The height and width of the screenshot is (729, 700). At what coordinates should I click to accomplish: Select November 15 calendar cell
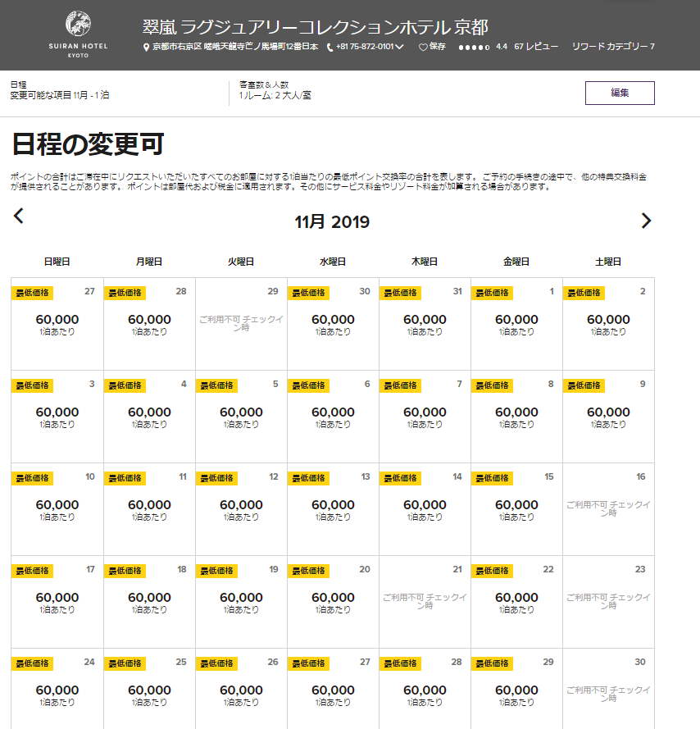[516, 509]
